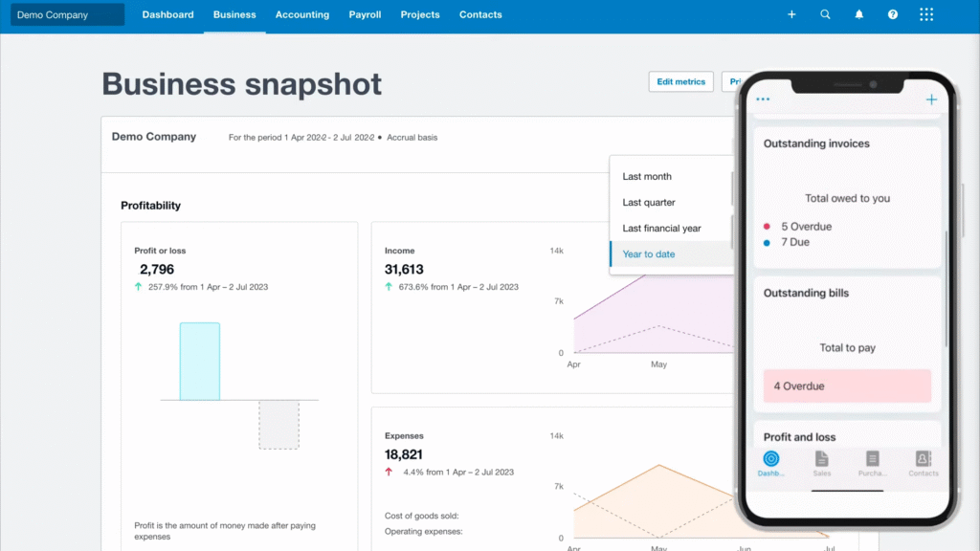This screenshot has width=980, height=551.
Task: Tap the Sales icon in phone navigation
Action: tap(821, 462)
